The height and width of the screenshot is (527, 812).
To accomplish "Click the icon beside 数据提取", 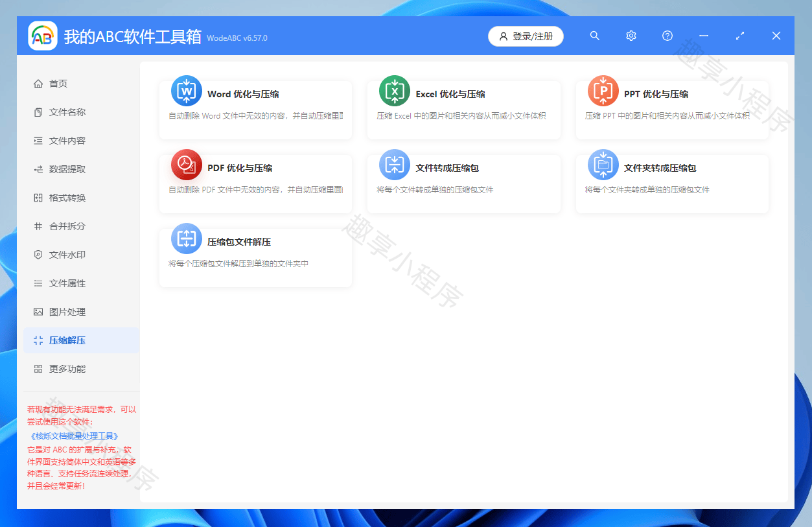I will [38, 169].
